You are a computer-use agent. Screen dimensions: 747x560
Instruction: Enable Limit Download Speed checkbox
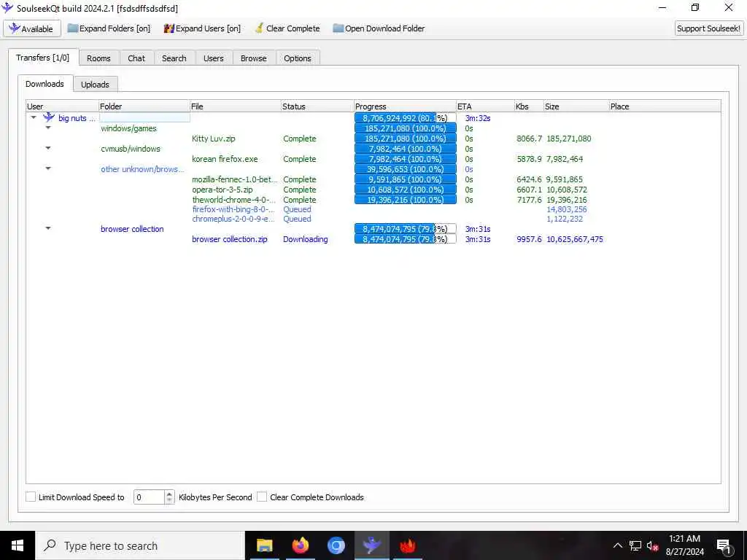tap(31, 497)
